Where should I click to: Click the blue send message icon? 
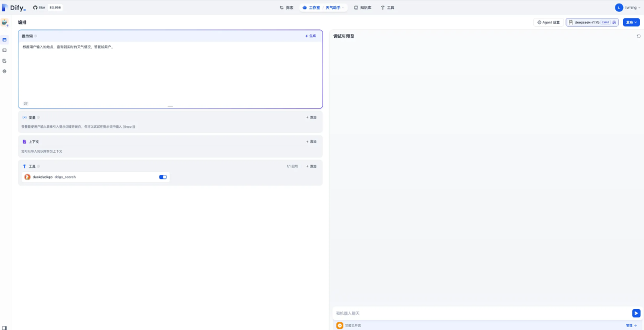pos(636,313)
